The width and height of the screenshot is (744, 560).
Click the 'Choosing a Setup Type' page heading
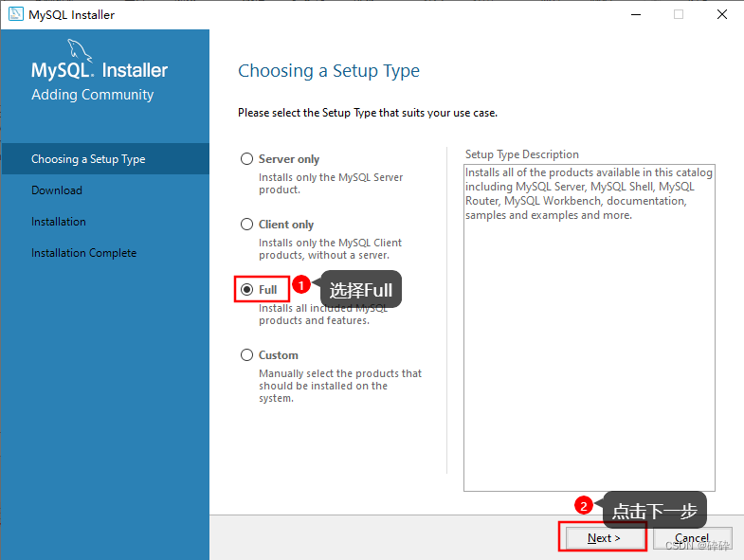[x=329, y=71]
